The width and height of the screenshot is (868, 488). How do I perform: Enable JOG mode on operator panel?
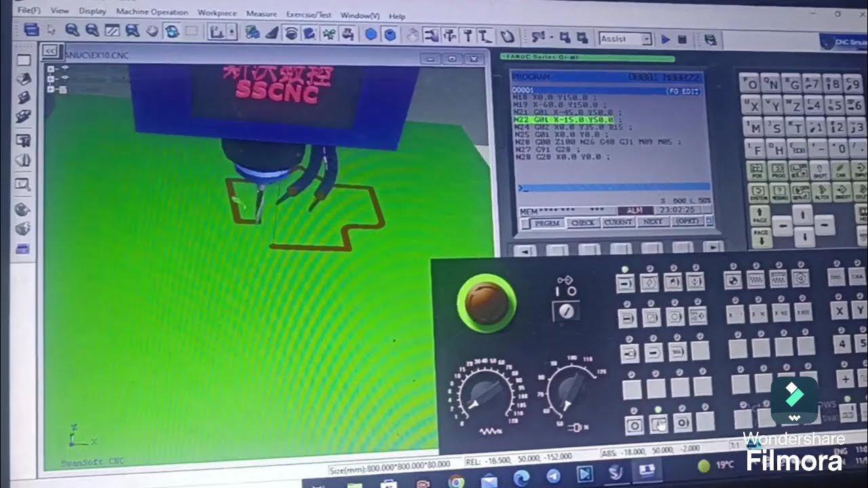click(x=755, y=279)
